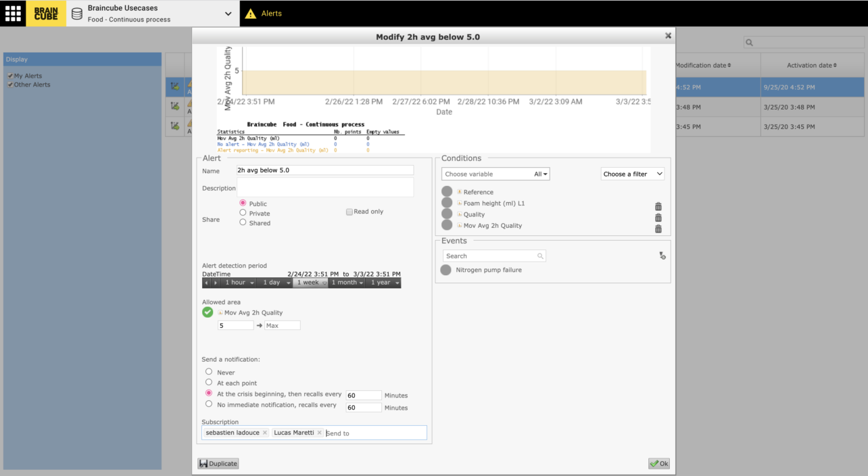Open the Braincube apps grid menu

[x=13, y=14]
